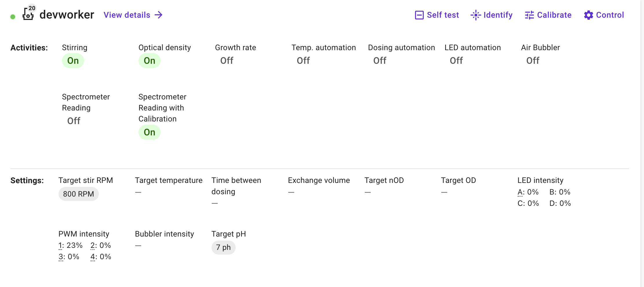Viewport: 644px width, 287px height.
Task: Click the Identify blink icon
Action: (476, 15)
